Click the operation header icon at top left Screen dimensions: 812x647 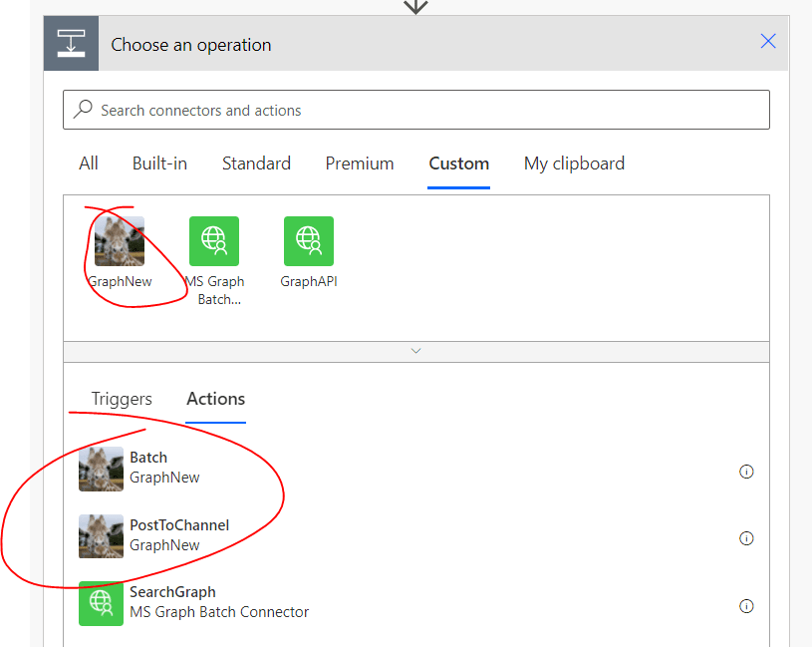pos(70,43)
